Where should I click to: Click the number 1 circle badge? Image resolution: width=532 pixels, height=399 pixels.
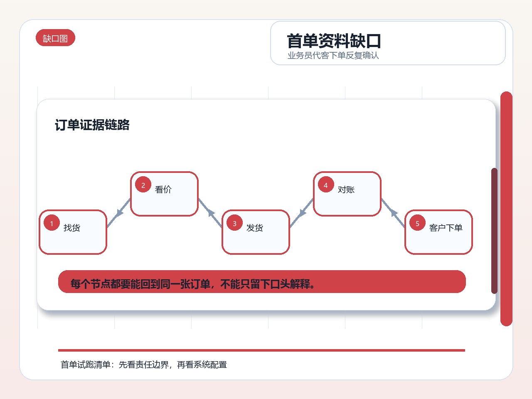click(52, 223)
